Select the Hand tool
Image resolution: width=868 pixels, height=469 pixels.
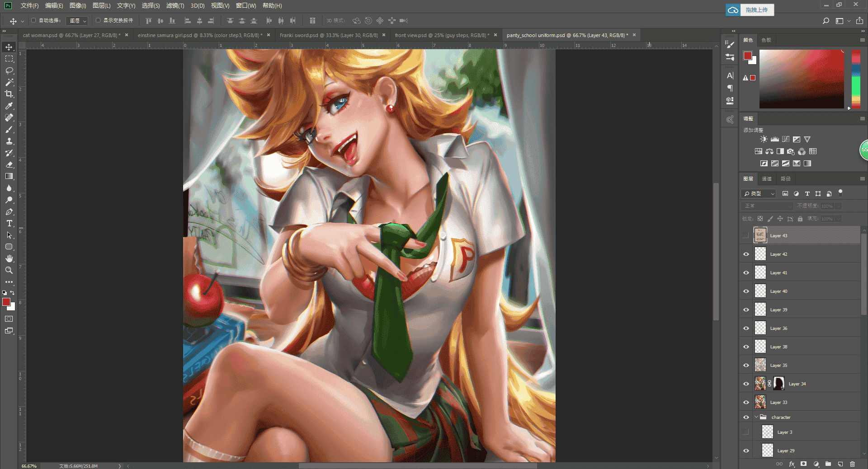click(9, 258)
